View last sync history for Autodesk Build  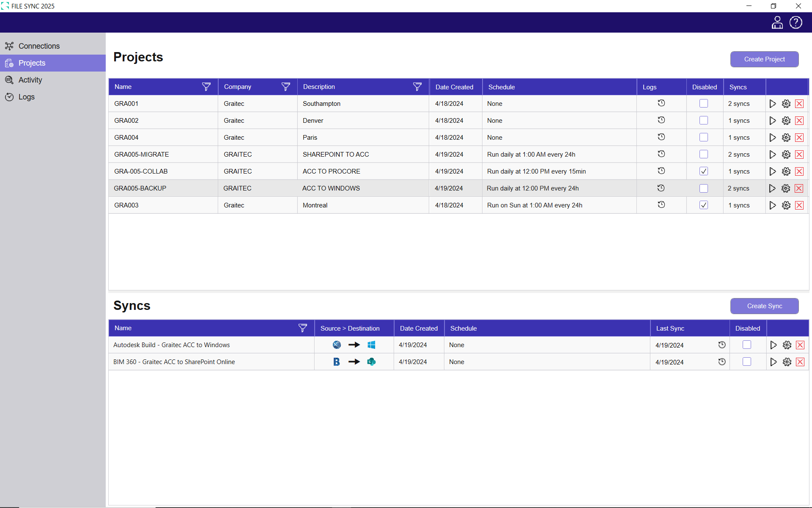(x=722, y=345)
